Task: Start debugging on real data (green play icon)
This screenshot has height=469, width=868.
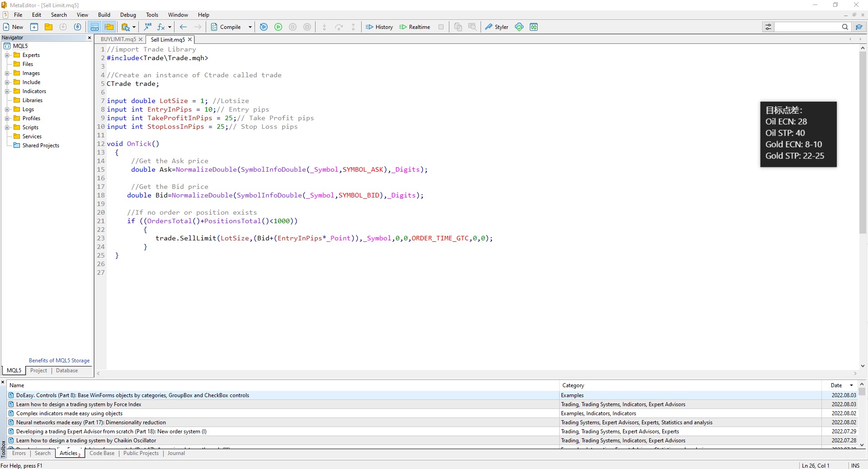Action: click(278, 27)
